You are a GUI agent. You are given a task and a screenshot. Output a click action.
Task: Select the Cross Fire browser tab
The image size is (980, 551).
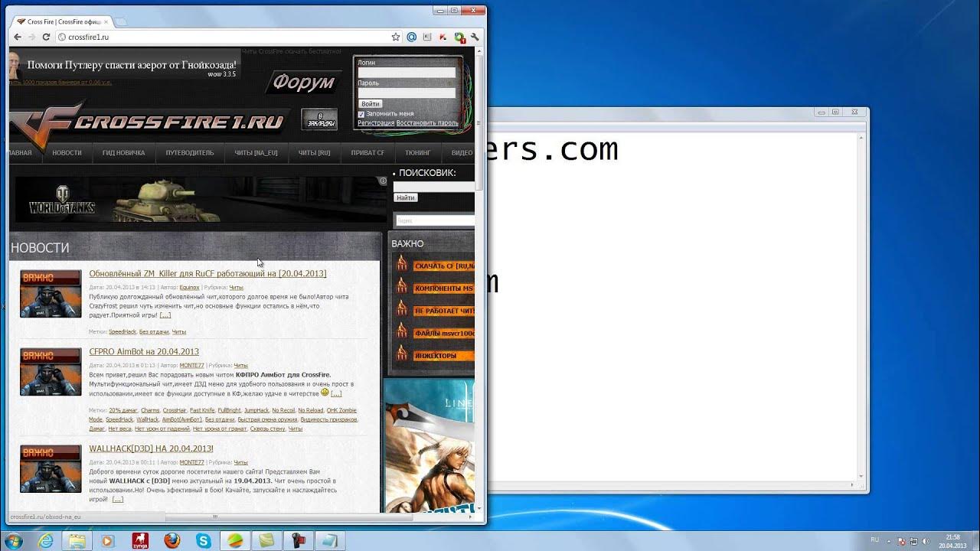click(64, 21)
